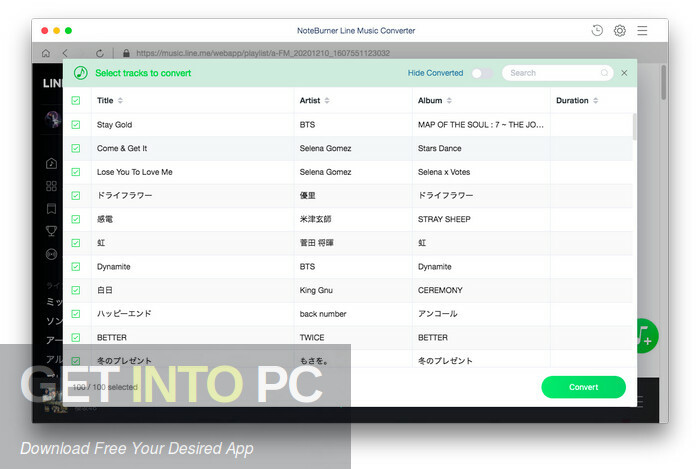700x469 pixels.
Task: Close the Select tracks dialog
Action: 624,73
